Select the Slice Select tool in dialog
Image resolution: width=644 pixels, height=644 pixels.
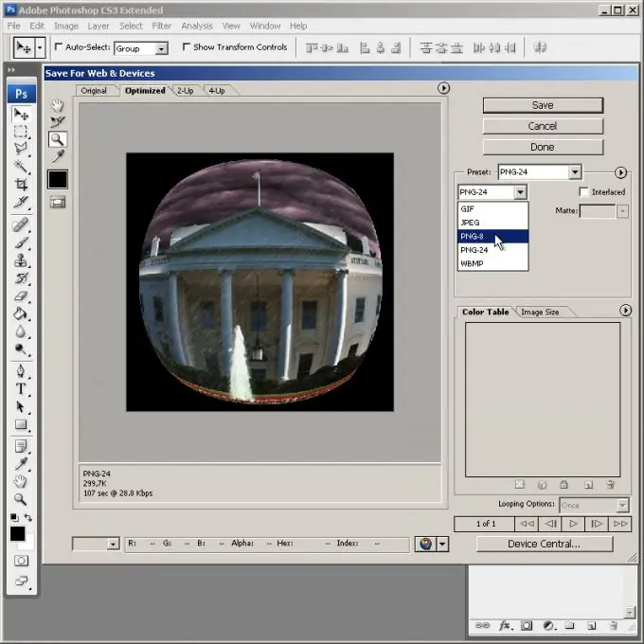58,122
